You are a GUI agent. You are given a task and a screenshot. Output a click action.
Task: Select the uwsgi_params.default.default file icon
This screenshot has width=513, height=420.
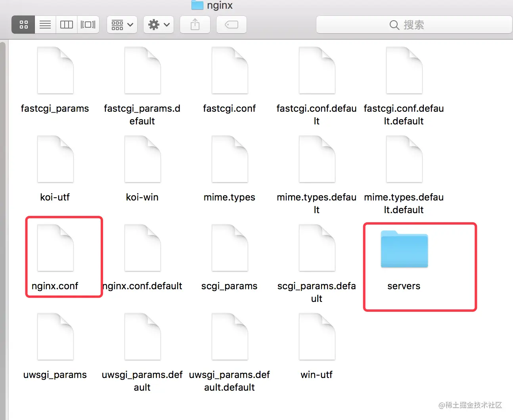point(230,337)
